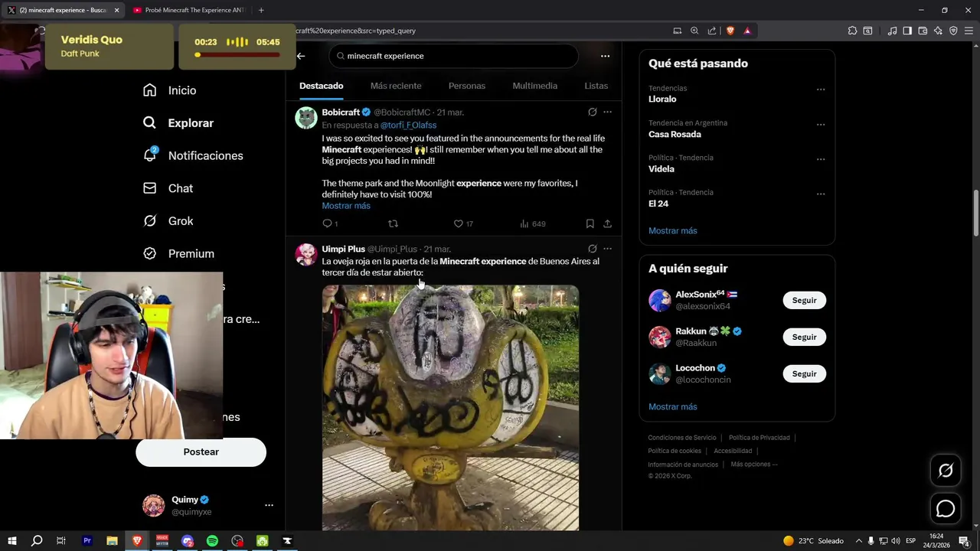Switch to the Multimedia tab

[x=535, y=86]
